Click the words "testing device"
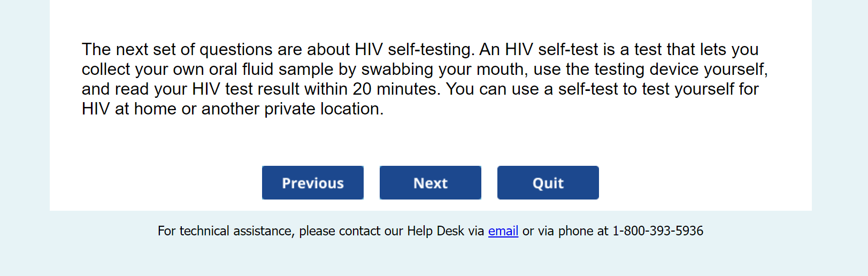Screen dimensions: 868x276 646,69
